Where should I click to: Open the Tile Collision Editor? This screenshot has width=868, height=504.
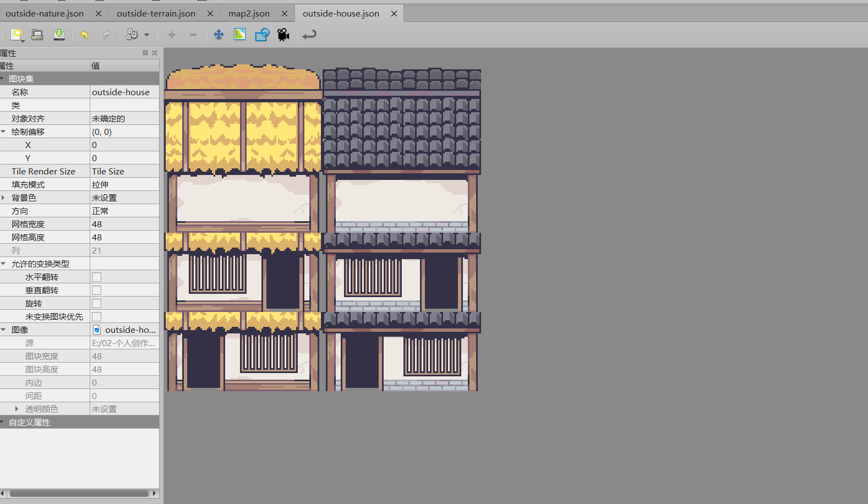[262, 35]
